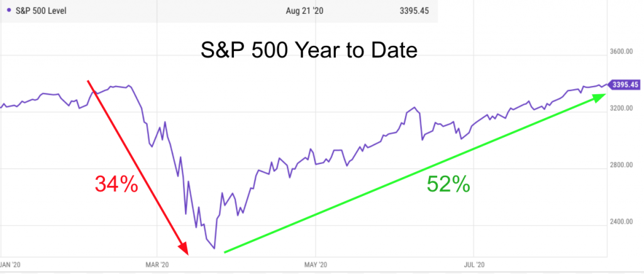Click the red arrowhead at the bottom
Viewport: 644px width, 274px height.
184,251
